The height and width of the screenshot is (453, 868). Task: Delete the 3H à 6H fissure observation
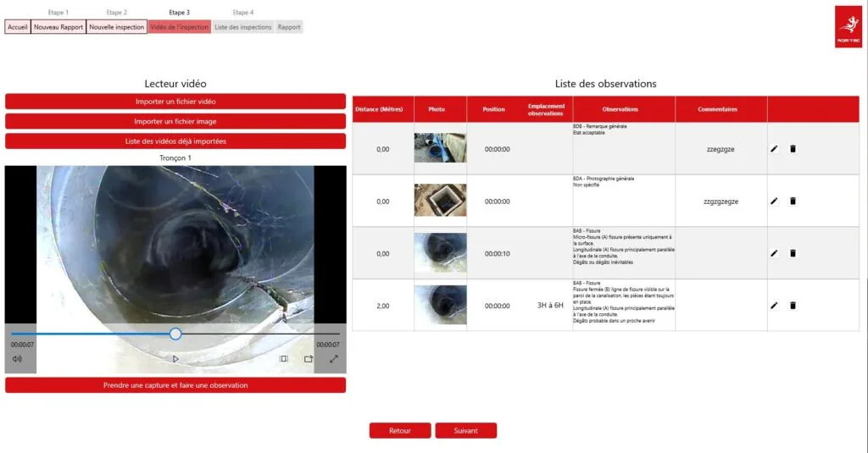[x=793, y=306]
